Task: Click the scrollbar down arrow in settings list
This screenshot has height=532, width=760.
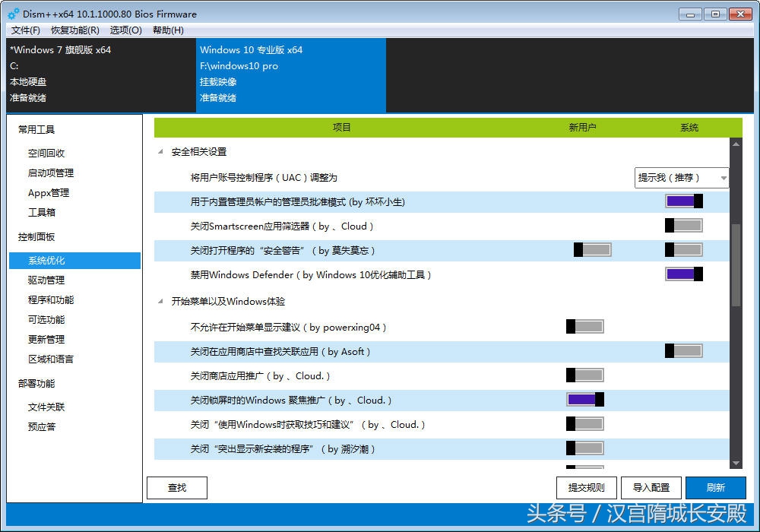Action: pyautogui.click(x=736, y=463)
